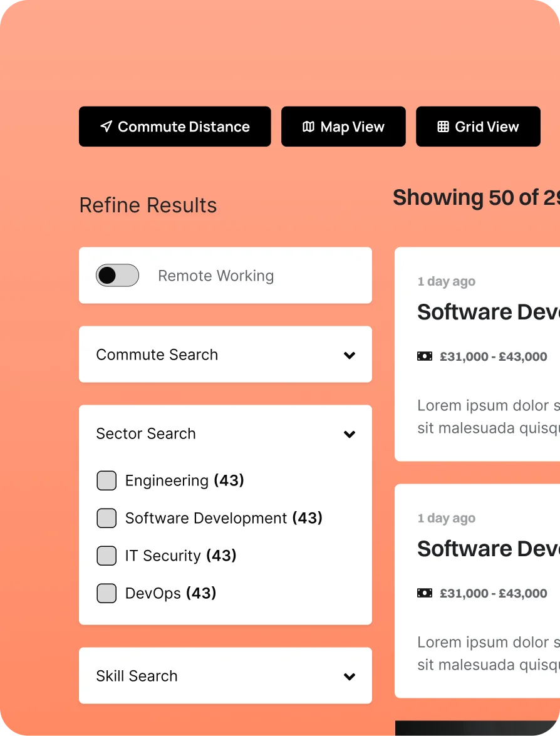Image resolution: width=560 pixels, height=736 pixels.
Task: Check the Engineering sector checkbox
Action: coord(106,480)
